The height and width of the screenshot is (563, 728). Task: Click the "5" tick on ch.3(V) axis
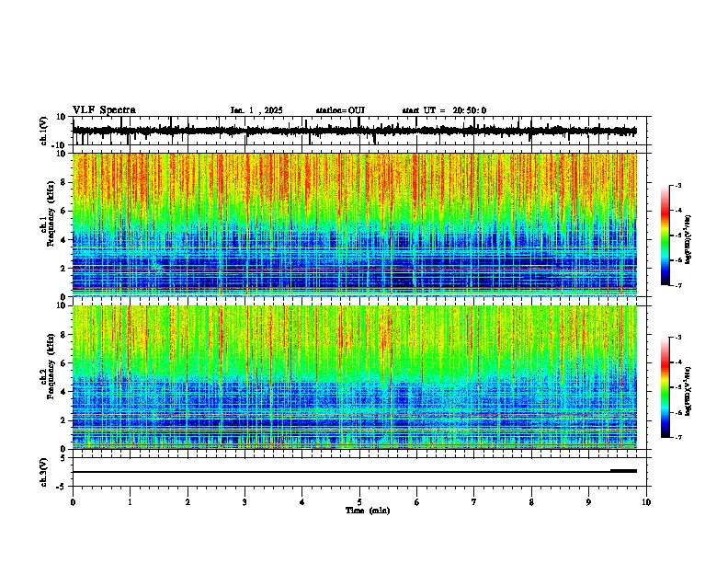(63, 458)
